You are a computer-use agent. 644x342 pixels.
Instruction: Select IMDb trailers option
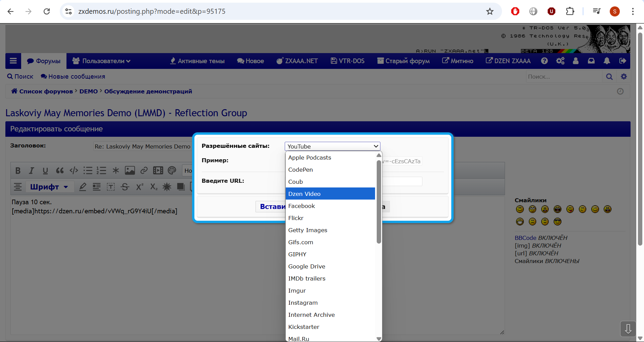[x=330, y=279]
